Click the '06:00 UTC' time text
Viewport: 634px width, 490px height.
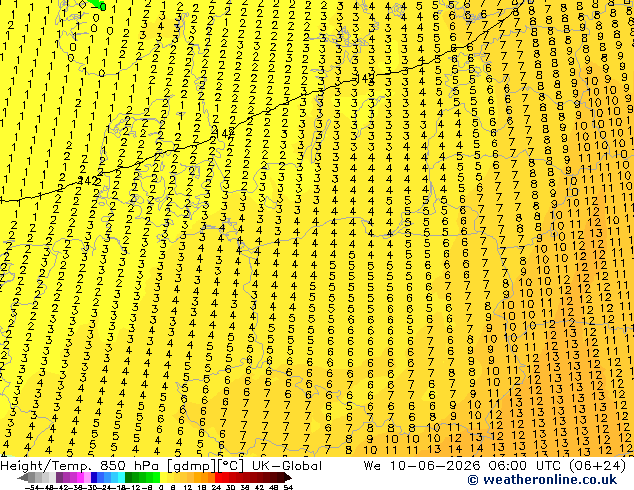coord(527,466)
